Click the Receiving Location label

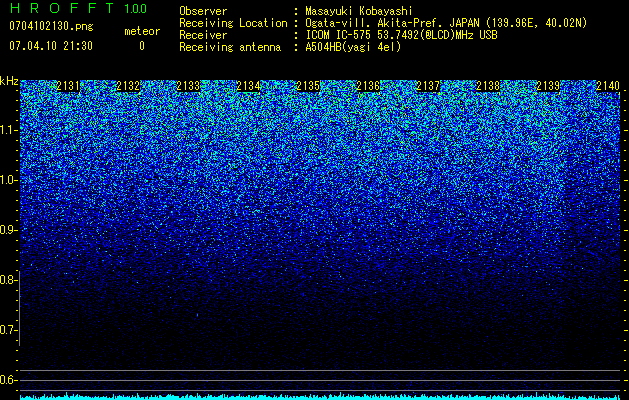[233, 23]
